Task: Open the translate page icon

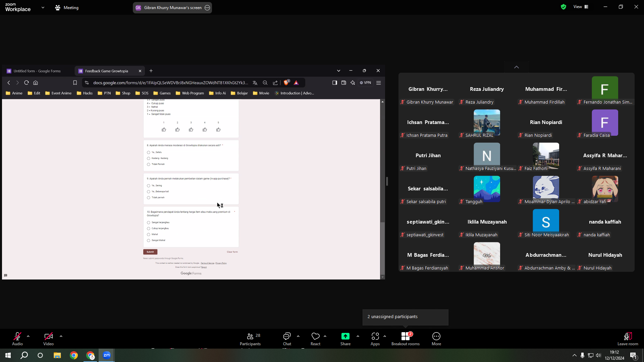Action: [255, 83]
